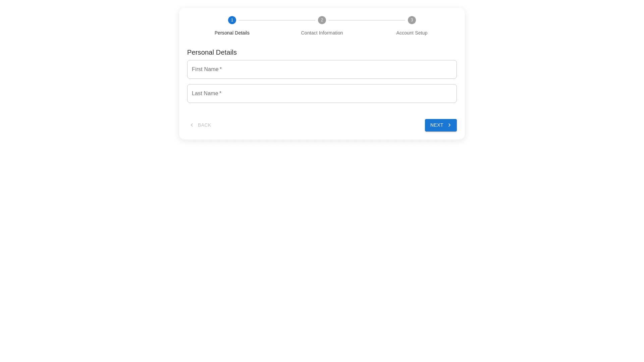Select the Contact Information step label
The width and height of the screenshot is (644, 362).
pyautogui.click(x=322, y=33)
